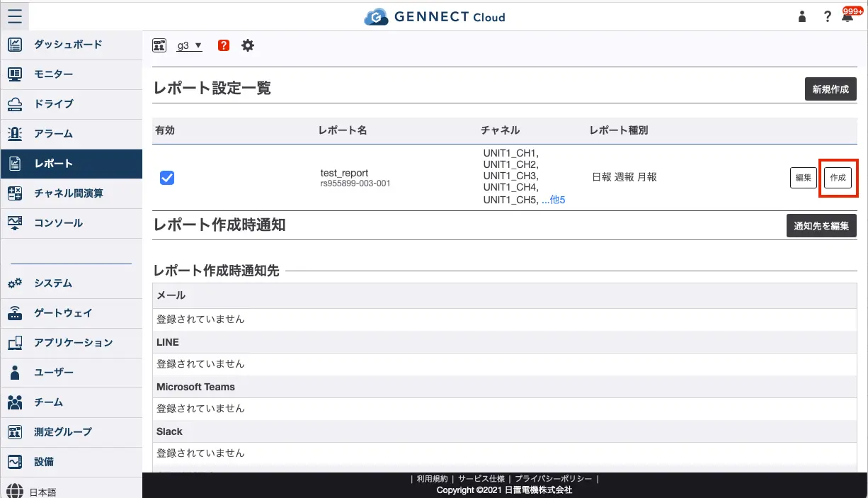Click the rs955899-003-001 ID text

pos(355,183)
